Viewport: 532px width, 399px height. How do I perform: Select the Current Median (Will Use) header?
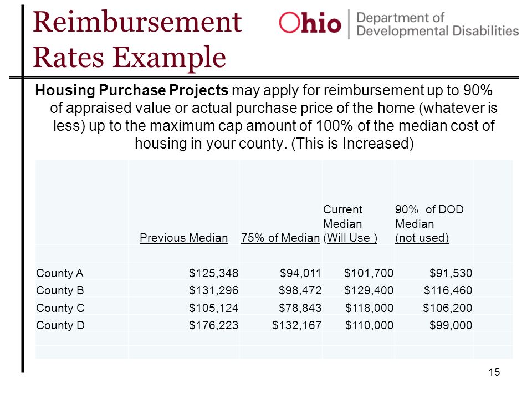350,223
